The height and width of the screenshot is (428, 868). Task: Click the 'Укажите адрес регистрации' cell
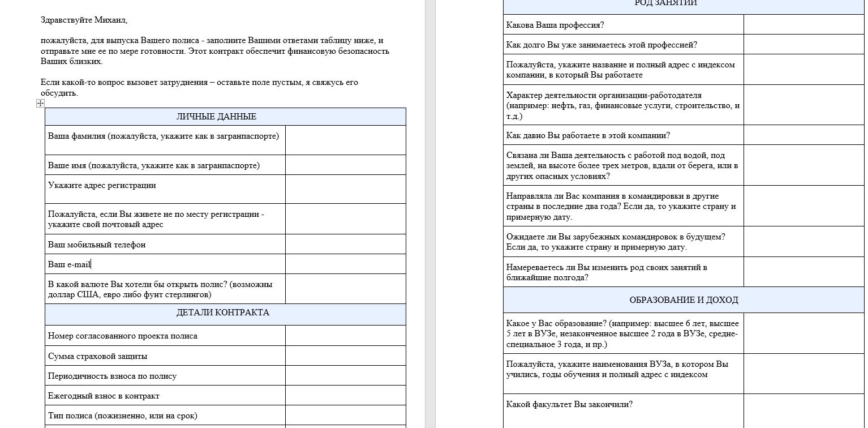[x=165, y=189]
